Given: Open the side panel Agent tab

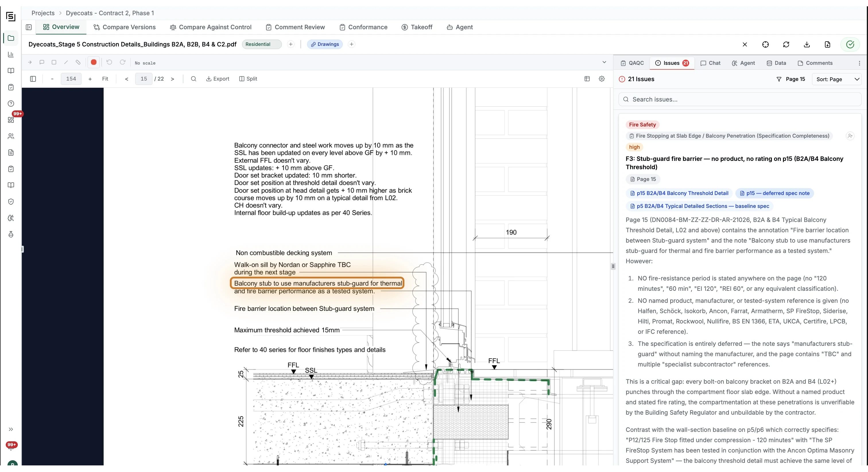Looking at the screenshot, I should coord(743,63).
